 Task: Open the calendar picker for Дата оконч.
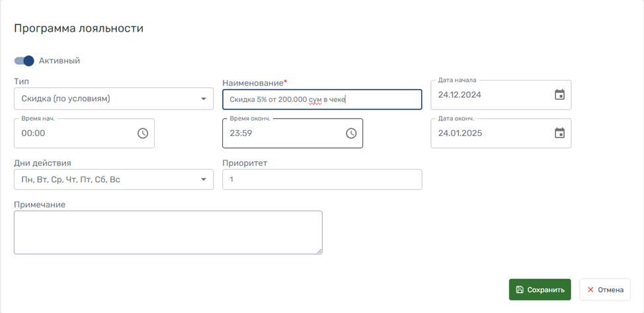(559, 133)
